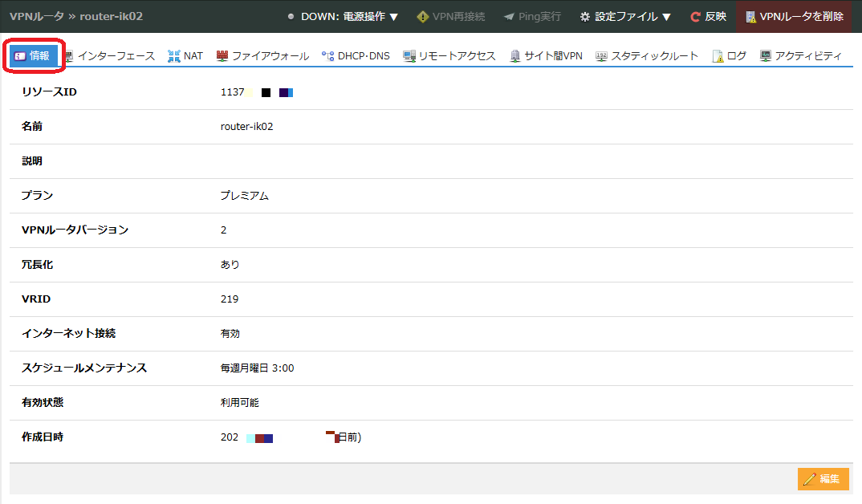The width and height of the screenshot is (862, 504).
Task: Click the 説明 label
Action: click(x=32, y=161)
